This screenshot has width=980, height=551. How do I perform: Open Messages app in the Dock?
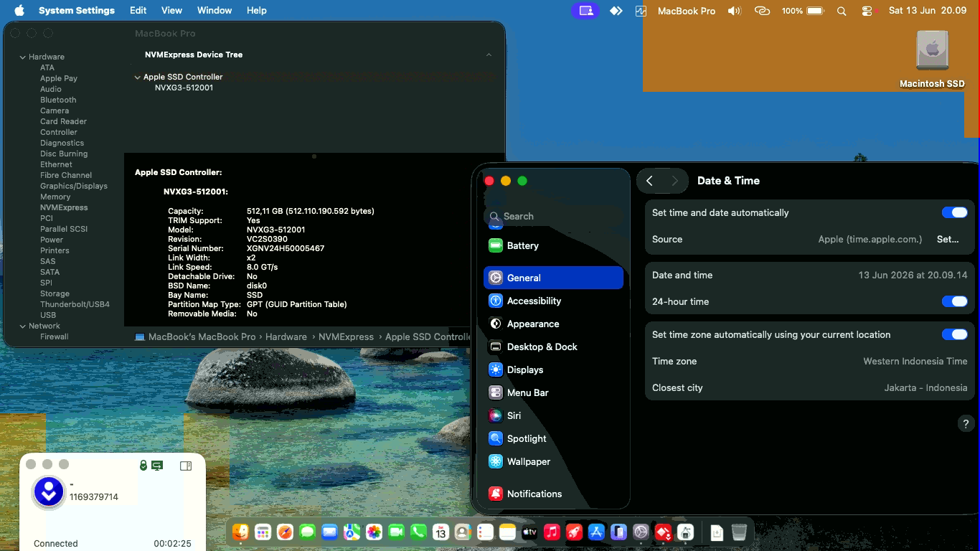[x=308, y=532]
